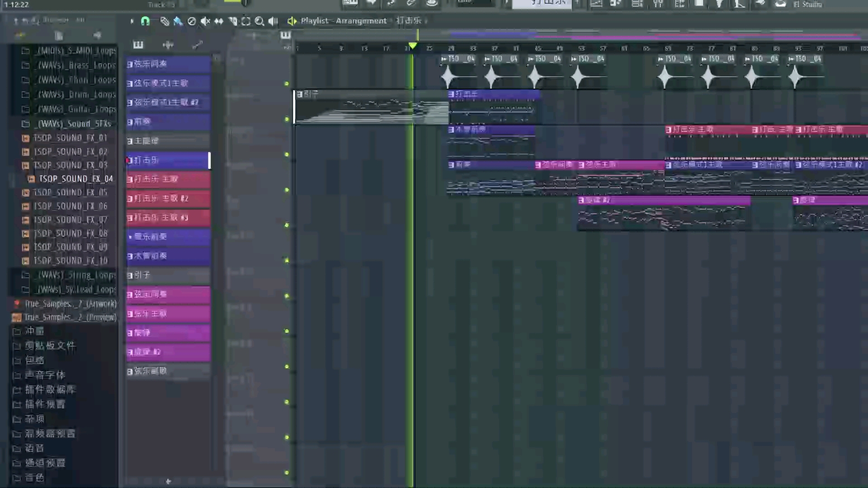Toggle the green mute dot on playlist track 7
Screen dimensions: 868x488
[x=287, y=296]
